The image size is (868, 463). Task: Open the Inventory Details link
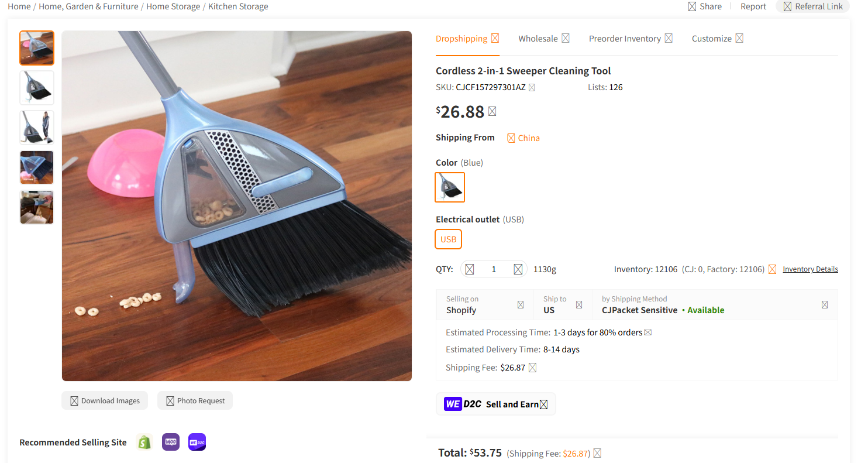810,269
